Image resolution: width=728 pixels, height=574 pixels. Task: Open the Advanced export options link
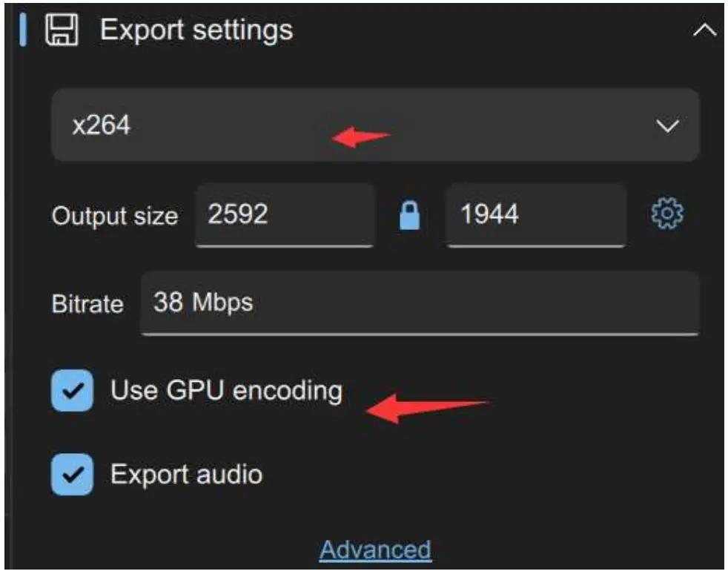375,550
